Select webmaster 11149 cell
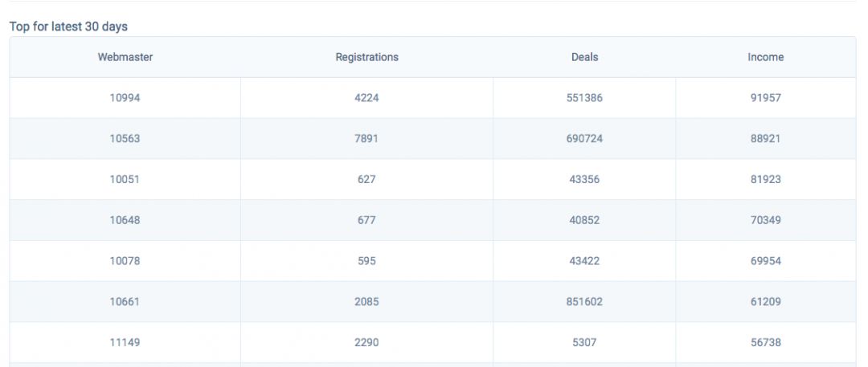Screen dimensions: 868x367 (125, 343)
